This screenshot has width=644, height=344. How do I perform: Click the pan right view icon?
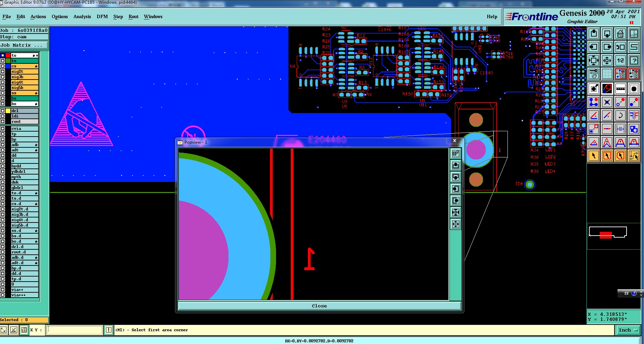(607, 47)
